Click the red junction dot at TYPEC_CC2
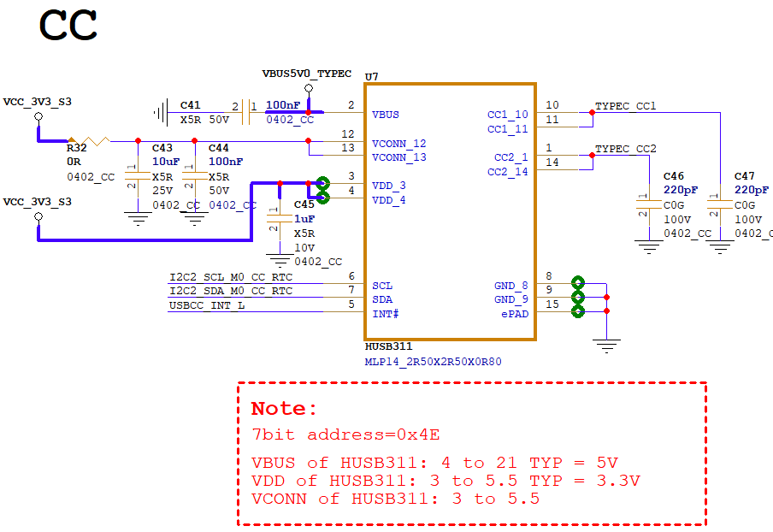This screenshot has width=773, height=532. (x=592, y=156)
